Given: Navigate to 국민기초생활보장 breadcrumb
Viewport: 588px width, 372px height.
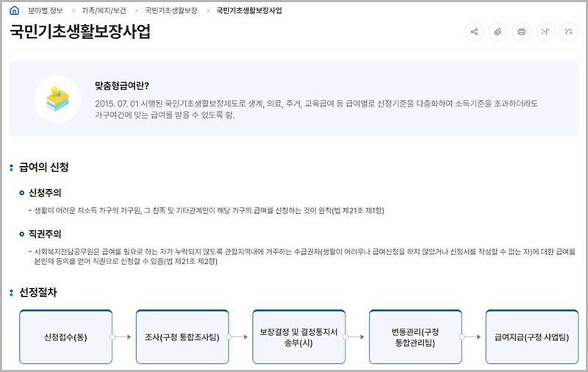Looking at the screenshot, I should pos(171,11).
